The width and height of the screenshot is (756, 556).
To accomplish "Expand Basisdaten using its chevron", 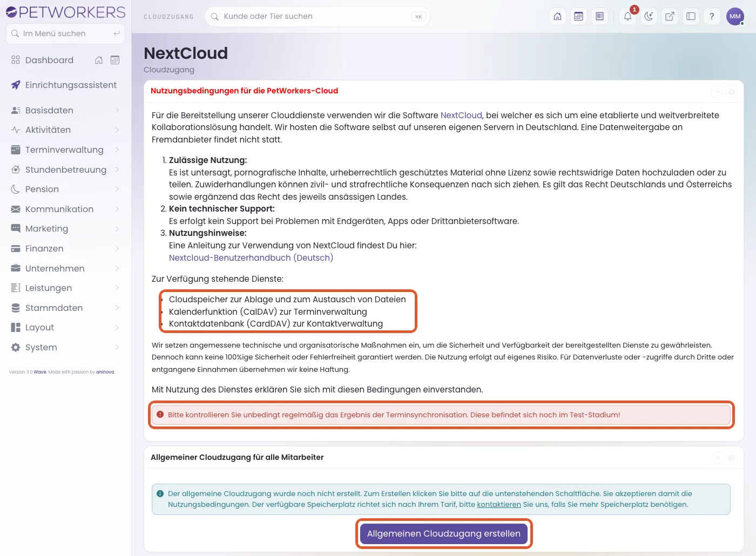I will tap(117, 110).
